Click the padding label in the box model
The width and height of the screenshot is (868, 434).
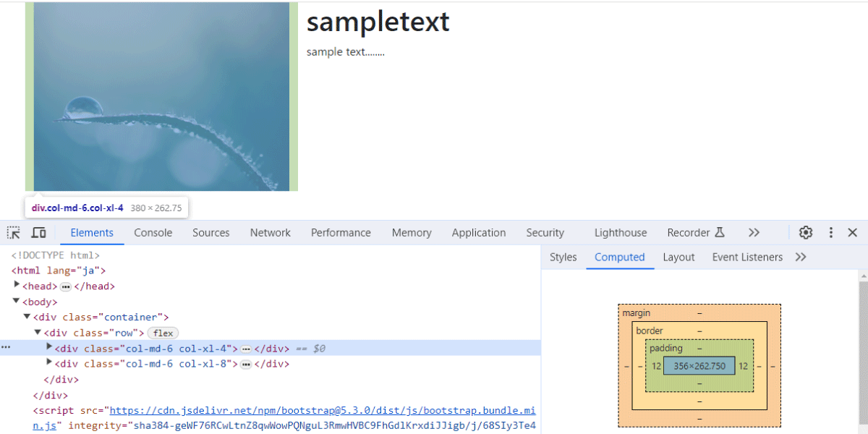tap(665, 349)
